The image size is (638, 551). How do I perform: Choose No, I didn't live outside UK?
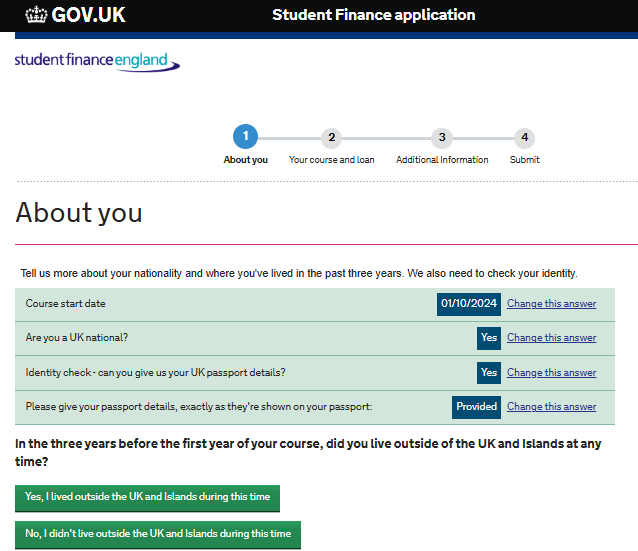click(158, 535)
